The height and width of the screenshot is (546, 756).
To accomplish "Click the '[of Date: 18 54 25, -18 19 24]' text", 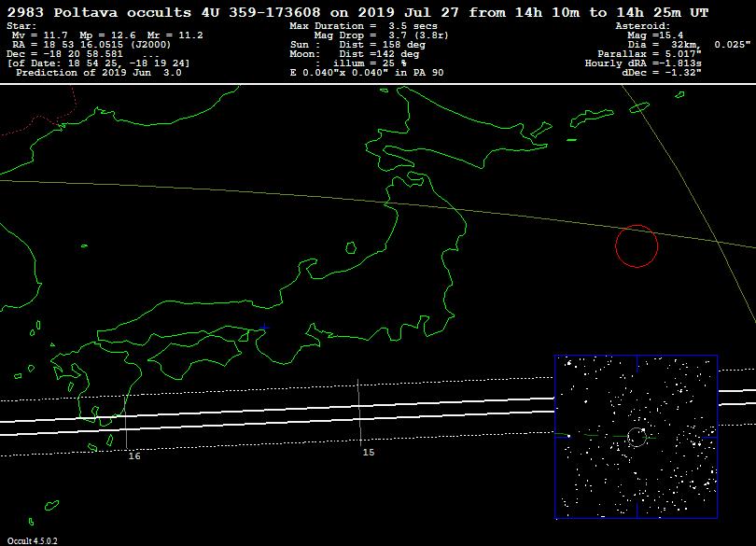I will click(98, 63).
